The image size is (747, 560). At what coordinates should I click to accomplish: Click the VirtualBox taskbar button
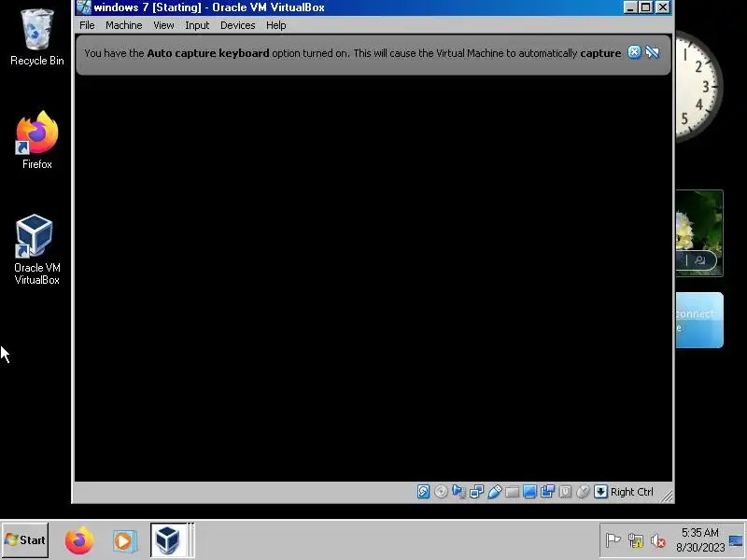[172, 540]
